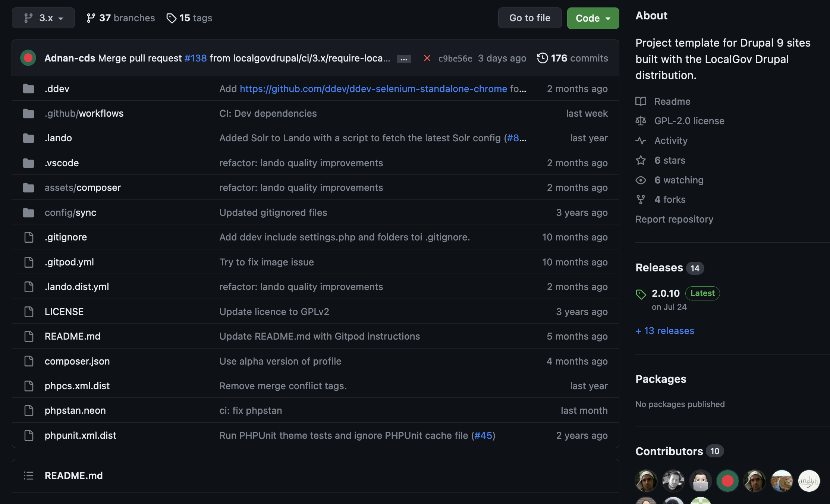
Task: Click the file icon beside .gitignore
Action: point(29,237)
